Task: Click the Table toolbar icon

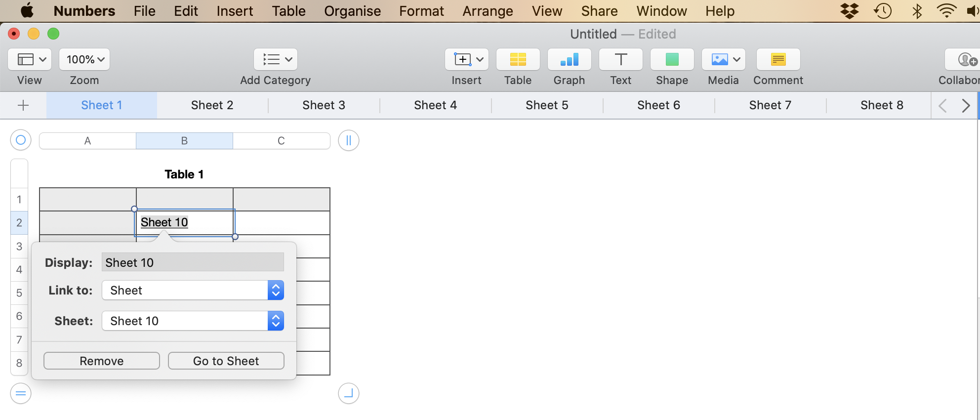Action: (x=518, y=60)
